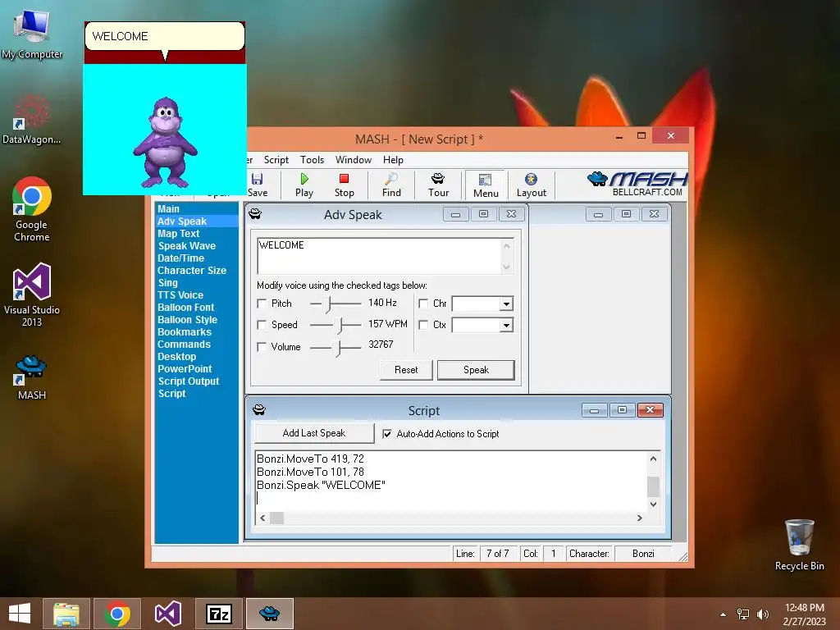Select Map Text in the sidebar
This screenshot has height=630, width=840.
point(178,234)
